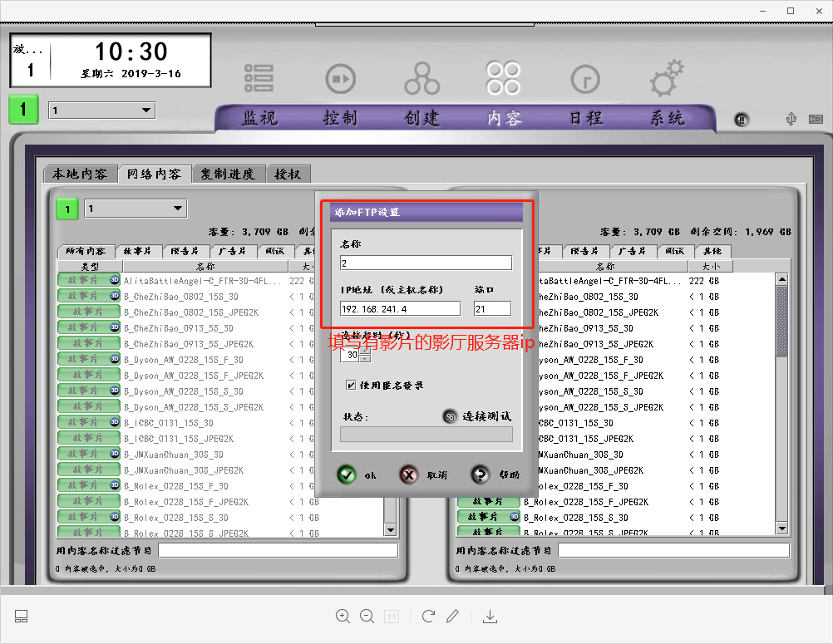833x644 pixels.
Task: Click the IP地址 address input field
Action: [400, 308]
